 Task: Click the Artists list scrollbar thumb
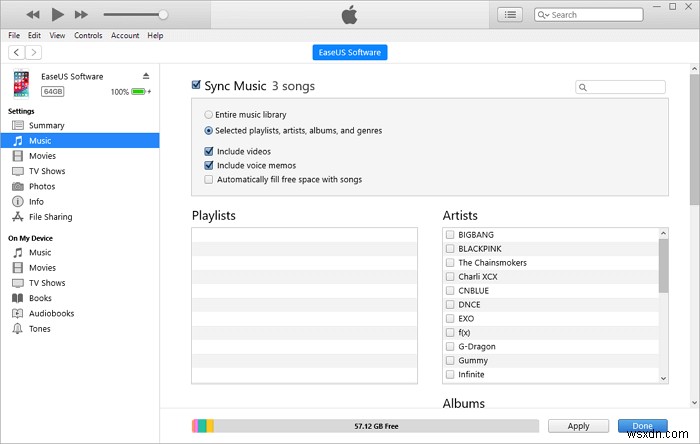[x=663, y=266]
